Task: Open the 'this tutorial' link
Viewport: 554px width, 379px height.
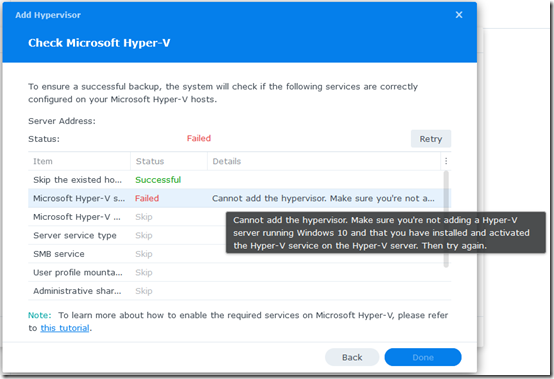Action: [x=65, y=328]
